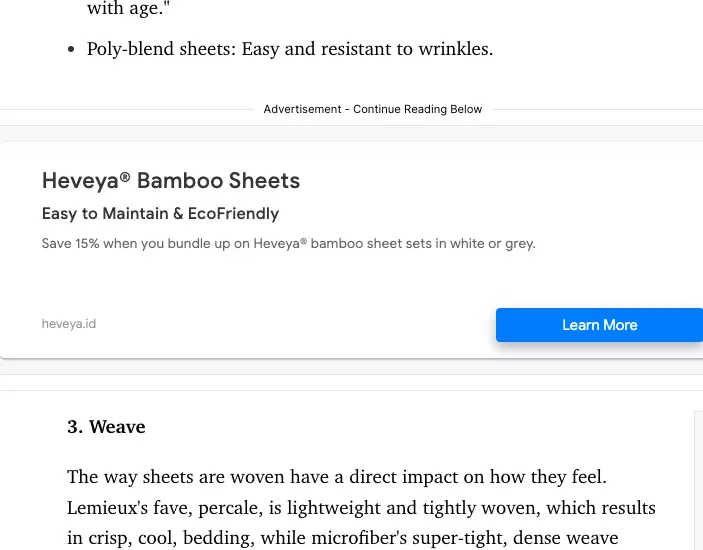Click the '3. Weave' section heading
The height and width of the screenshot is (550, 703).
[x=106, y=427]
